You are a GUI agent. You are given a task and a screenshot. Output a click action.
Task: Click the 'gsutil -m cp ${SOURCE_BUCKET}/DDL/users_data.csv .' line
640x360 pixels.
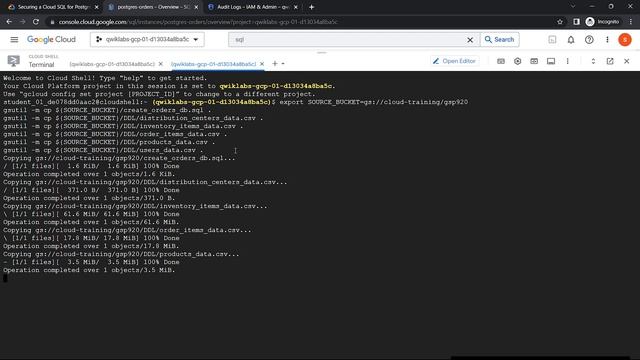coord(103,150)
